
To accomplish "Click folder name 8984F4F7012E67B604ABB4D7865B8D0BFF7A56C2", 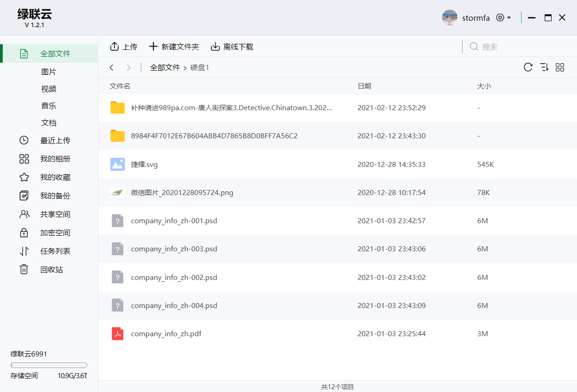I will (214, 136).
